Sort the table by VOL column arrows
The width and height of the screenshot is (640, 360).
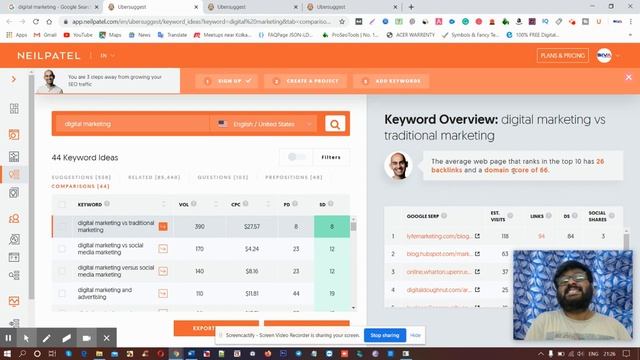click(216, 204)
